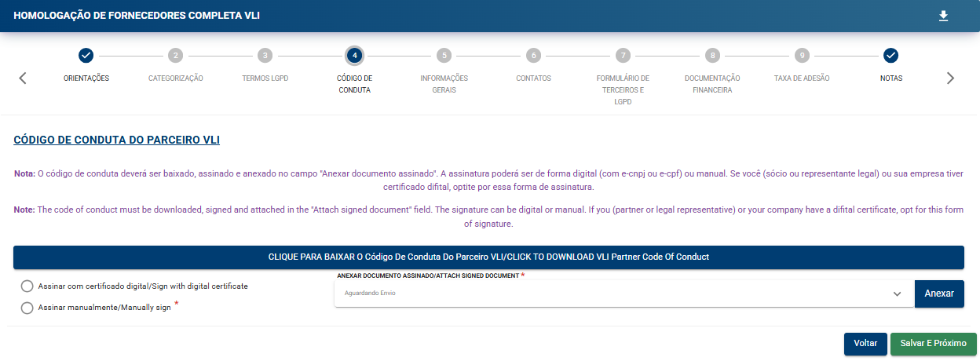The height and width of the screenshot is (361, 980).
Task: Click the download icon in the header
Action: (x=944, y=16)
